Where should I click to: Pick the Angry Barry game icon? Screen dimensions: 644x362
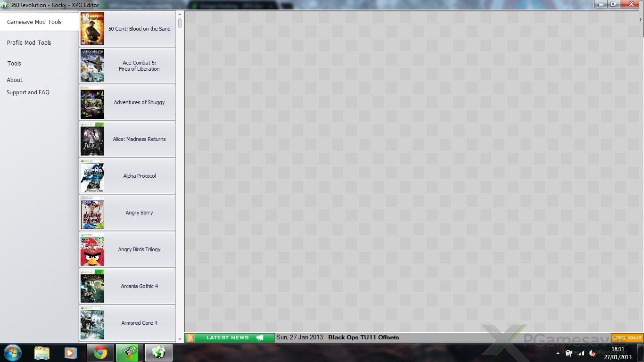point(92,213)
